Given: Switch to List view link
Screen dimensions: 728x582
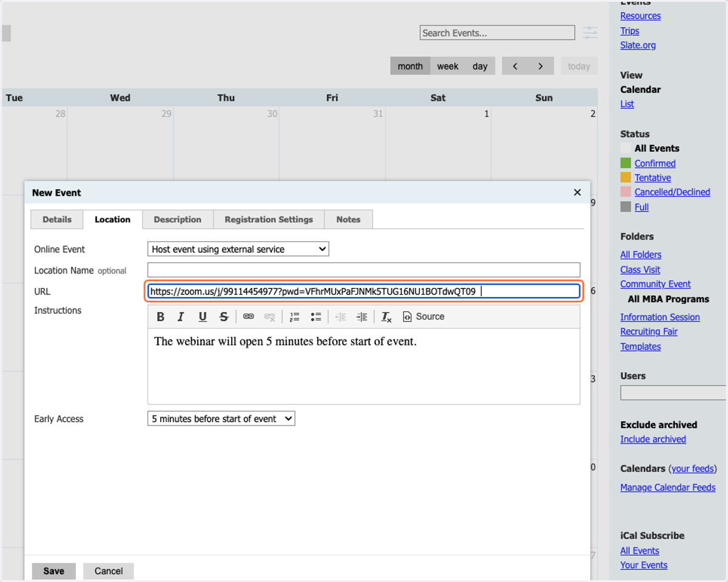Looking at the screenshot, I should [x=627, y=104].
